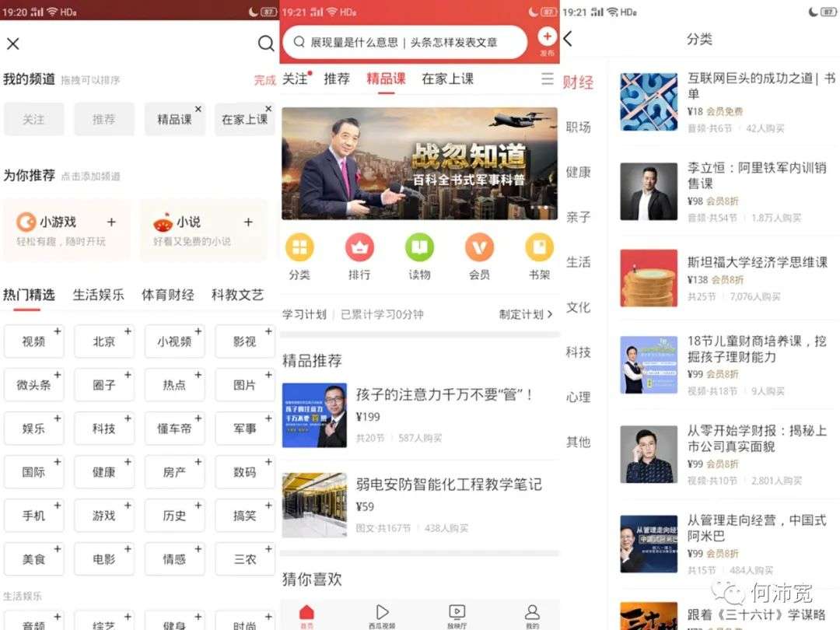
Task: Remove 在家上课 channel using its small x
Action: click(268, 109)
